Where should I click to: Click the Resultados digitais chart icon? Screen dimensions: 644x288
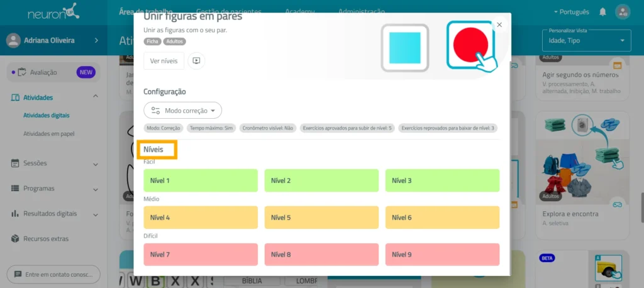click(15, 214)
